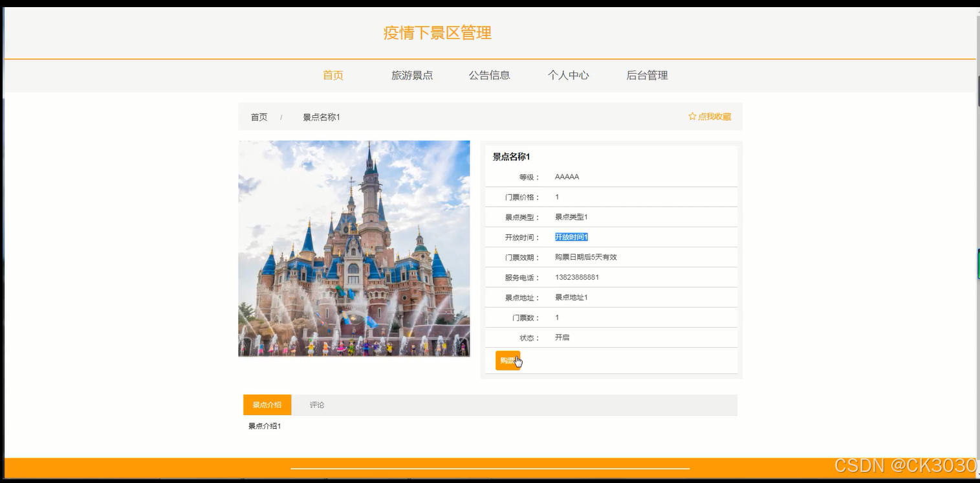Viewport: 980px width, 483px height.
Task: Click the 景点名称1 breadcrumb text
Action: [321, 117]
